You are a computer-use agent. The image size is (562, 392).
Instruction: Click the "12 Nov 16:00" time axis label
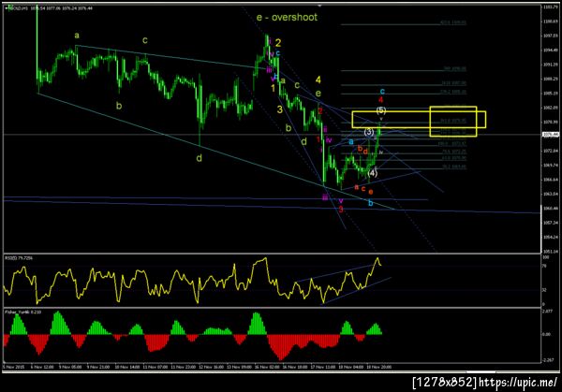coord(211,367)
